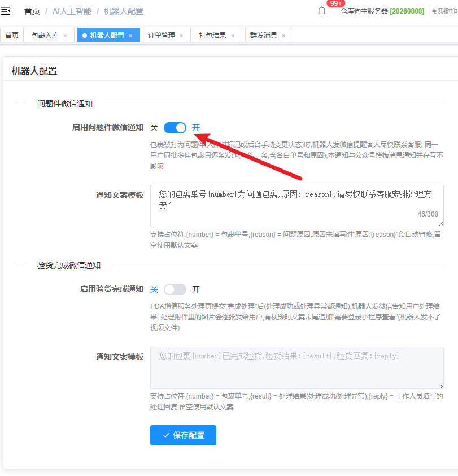The height and width of the screenshot is (476, 458).
Task: Go to 首页 breadcrumb link
Action: tap(32, 11)
